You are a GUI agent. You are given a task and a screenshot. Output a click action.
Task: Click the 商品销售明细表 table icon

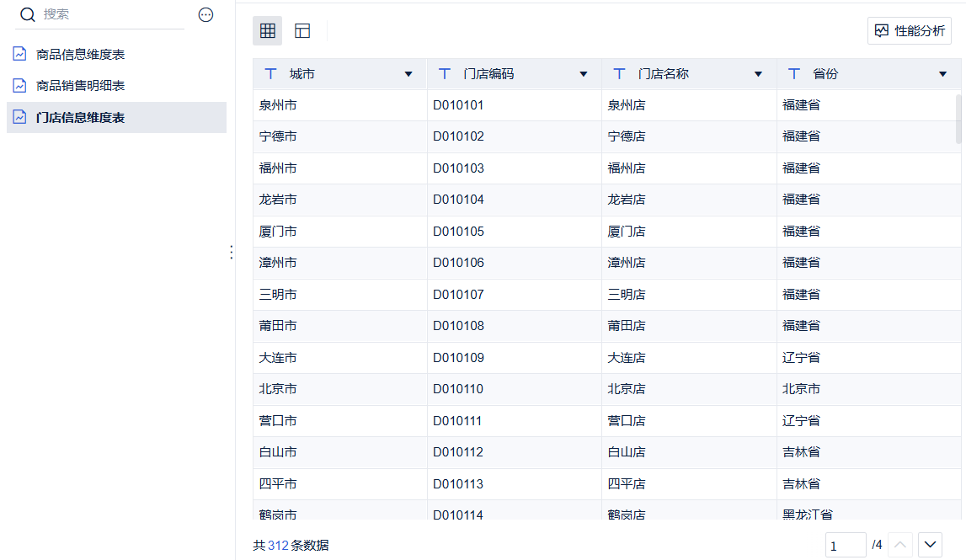click(19, 85)
